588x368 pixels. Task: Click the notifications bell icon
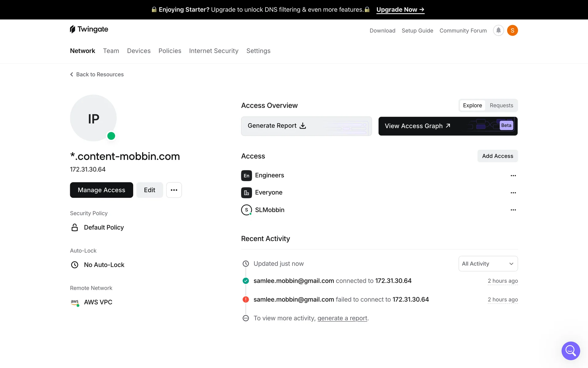(498, 30)
